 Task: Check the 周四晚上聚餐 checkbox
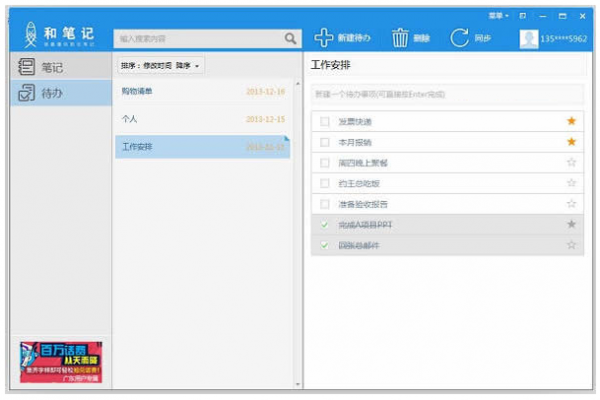coord(324,163)
